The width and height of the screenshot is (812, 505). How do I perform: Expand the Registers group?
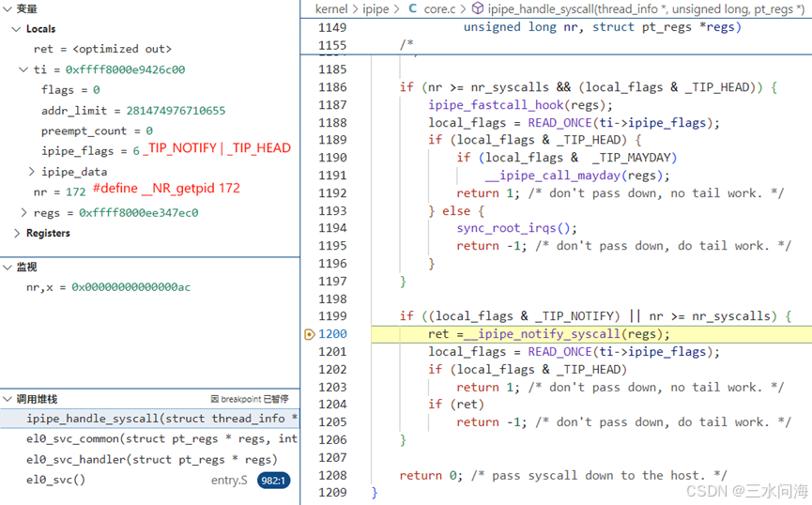[x=17, y=233]
